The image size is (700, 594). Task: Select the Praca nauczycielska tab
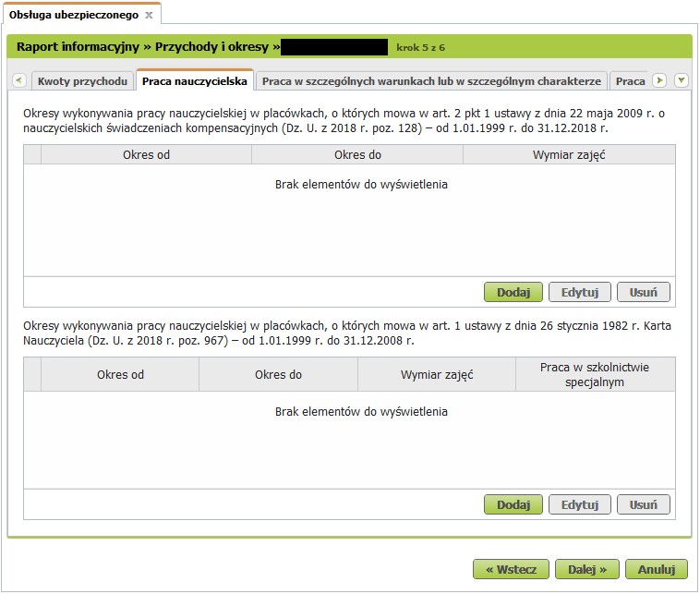click(x=195, y=81)
